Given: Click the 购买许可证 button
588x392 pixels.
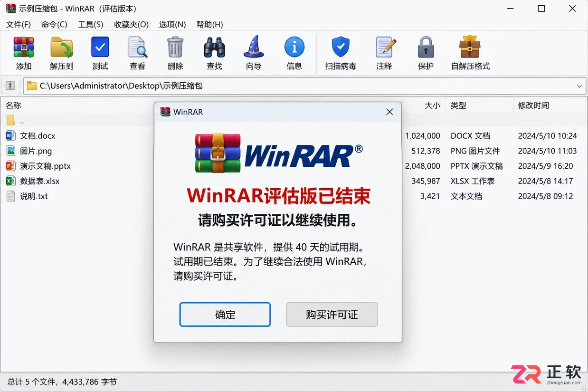Looking at the screenshot, I should [332, 315].
